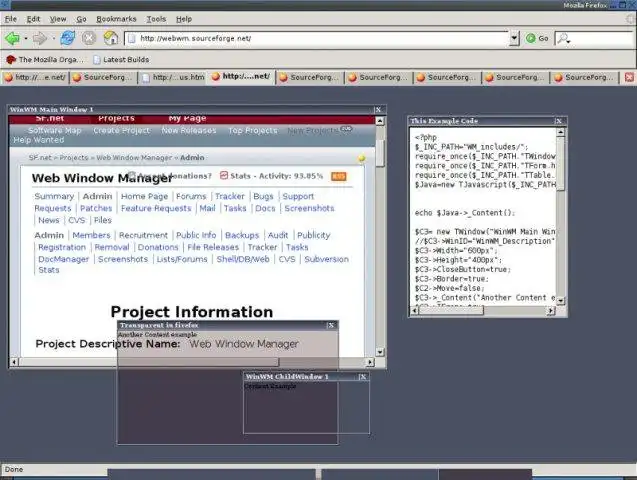Click the green Back arrow button
The height and width of the screenshot is (480, 637).
(12, 39)
